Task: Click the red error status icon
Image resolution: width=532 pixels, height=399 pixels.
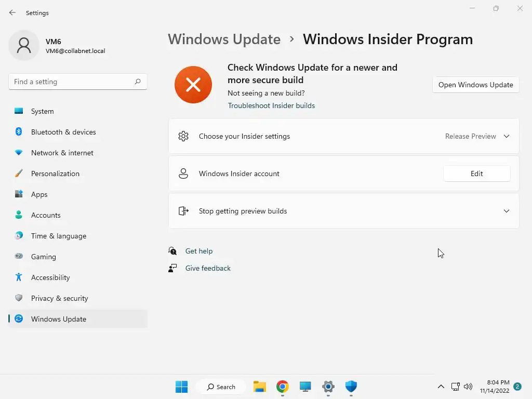Action: (x=193, y=85)
